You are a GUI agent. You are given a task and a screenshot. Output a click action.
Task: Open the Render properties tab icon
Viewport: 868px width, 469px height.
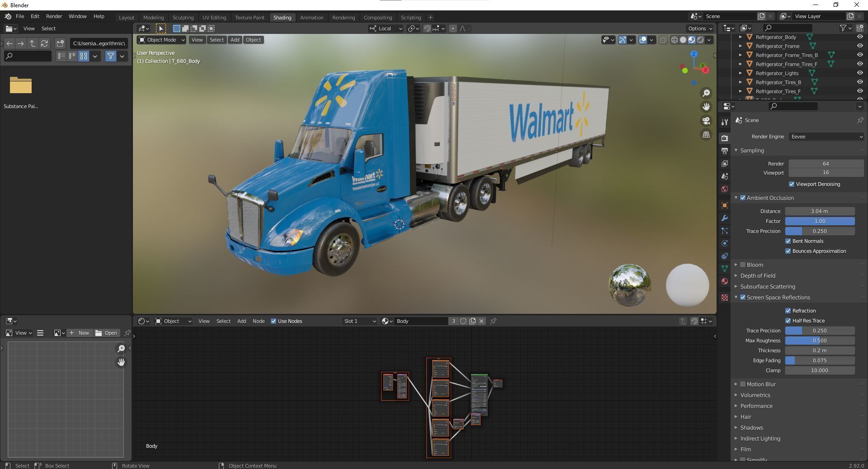pyautogui.click(x=725, y=138)
